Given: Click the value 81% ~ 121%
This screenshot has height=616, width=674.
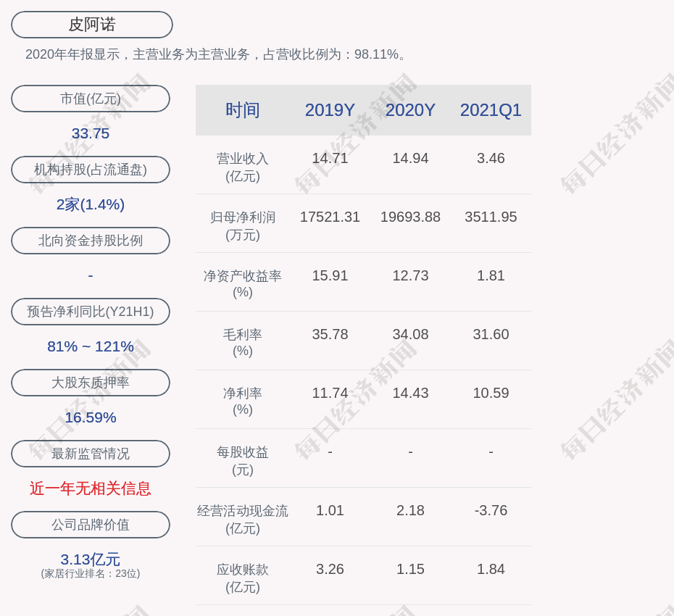Looking at the screenshot, I should pos(91,346).
